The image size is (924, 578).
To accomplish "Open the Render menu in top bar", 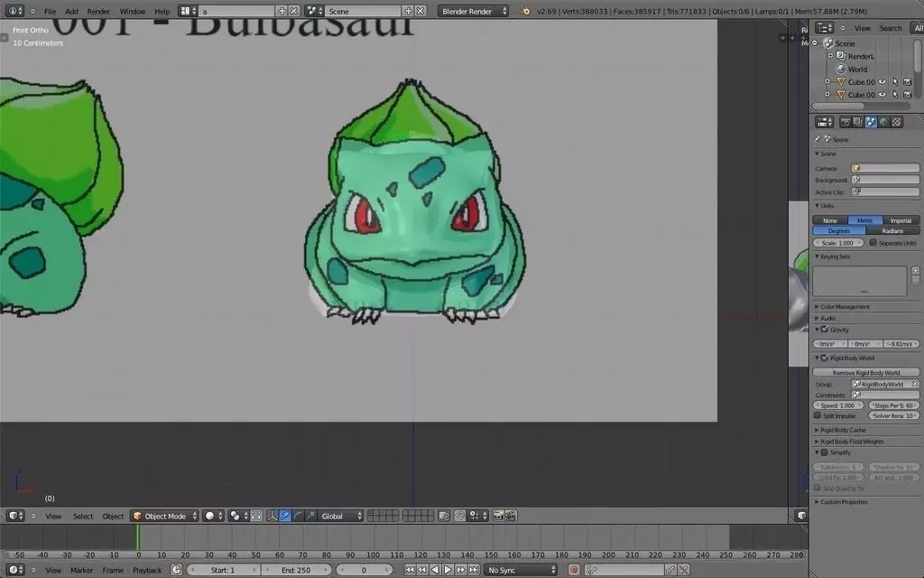I will 98,11.
